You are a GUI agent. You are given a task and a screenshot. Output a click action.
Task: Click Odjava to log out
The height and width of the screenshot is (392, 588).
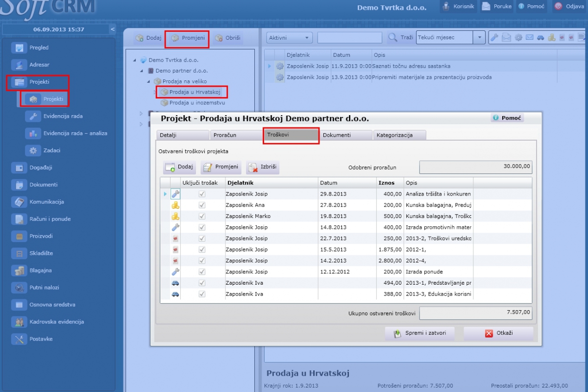(x=569, y=6)
